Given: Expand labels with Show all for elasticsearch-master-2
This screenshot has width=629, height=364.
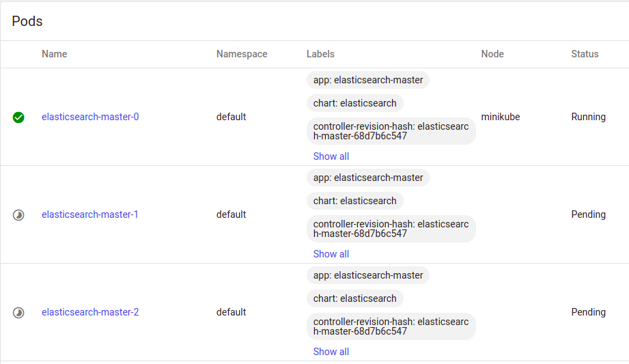Looking at the screenshot, I should (x=331, y=351).
